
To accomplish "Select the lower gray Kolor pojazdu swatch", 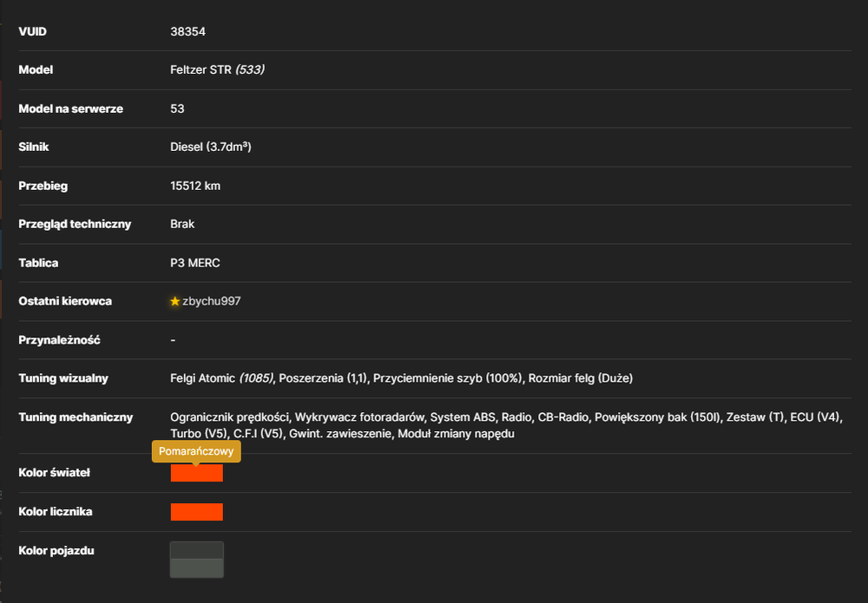I will tap(196, 568).
